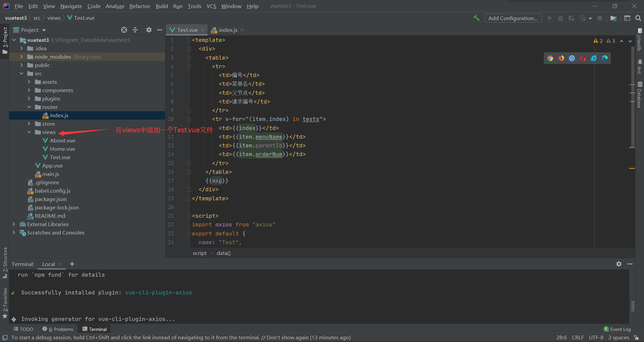Open the jclasslib side panel

[640, 40]
